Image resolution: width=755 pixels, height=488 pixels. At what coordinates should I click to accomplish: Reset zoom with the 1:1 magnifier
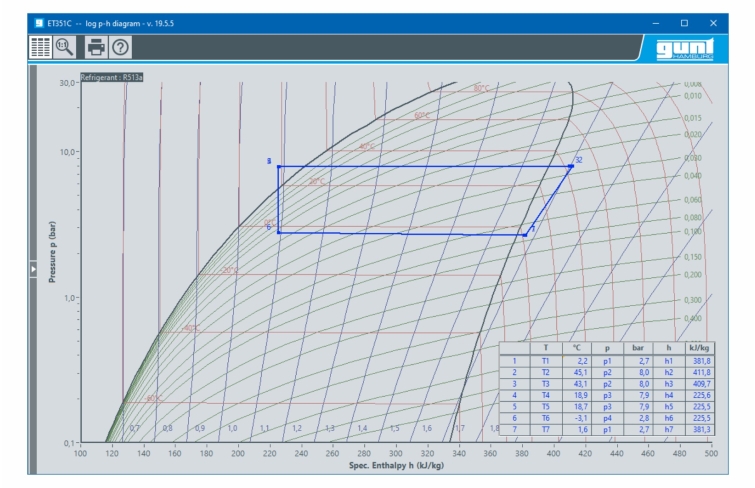[x=64, y=47]
